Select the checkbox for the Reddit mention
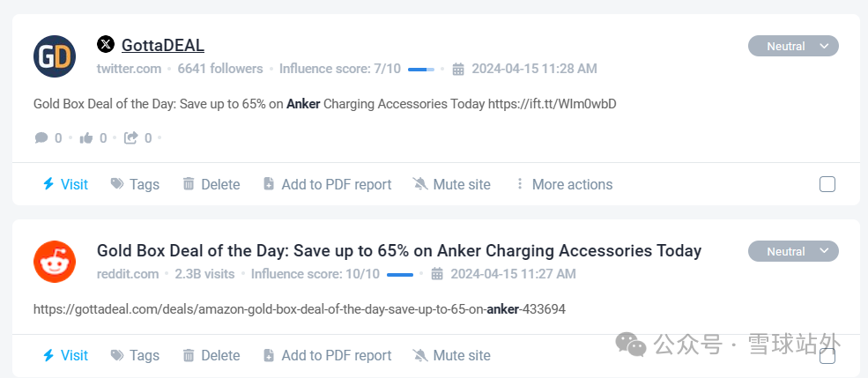 [827, 356]
